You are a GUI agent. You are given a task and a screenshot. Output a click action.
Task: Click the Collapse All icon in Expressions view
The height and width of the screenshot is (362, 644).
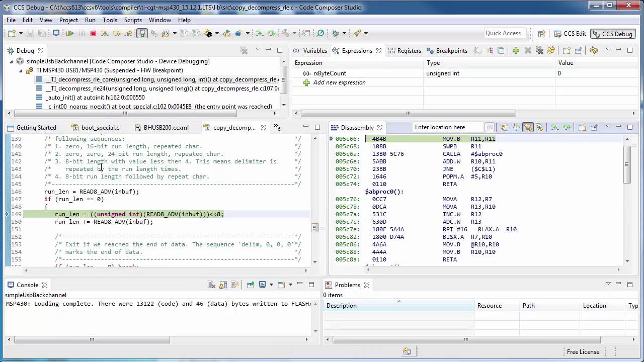pos(501,51)
